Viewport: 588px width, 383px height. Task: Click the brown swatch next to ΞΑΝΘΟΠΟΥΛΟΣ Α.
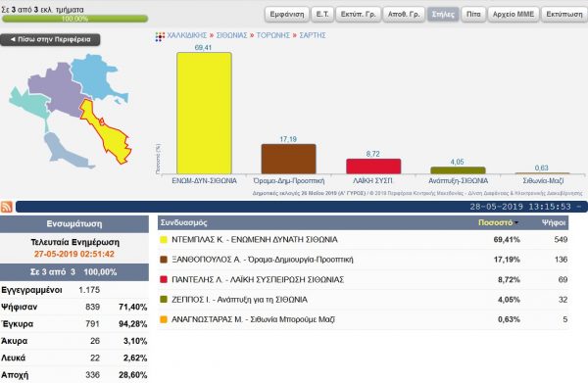pos(164,260)
